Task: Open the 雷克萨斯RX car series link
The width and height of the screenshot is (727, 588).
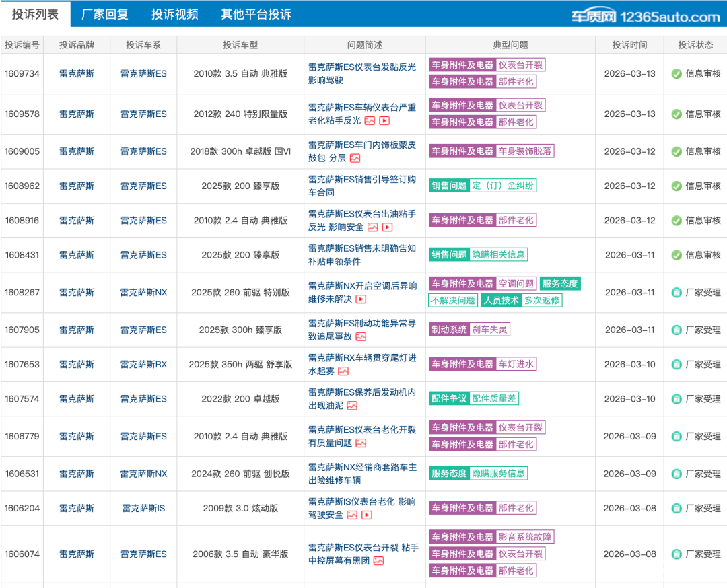Action: [143, 365]
